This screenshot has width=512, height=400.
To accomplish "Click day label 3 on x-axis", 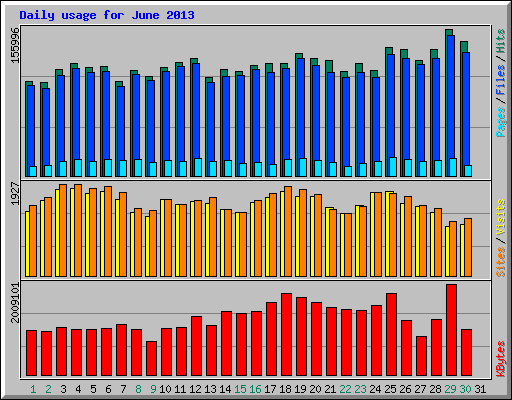I will pyautogui.click(x=63, y=389).
